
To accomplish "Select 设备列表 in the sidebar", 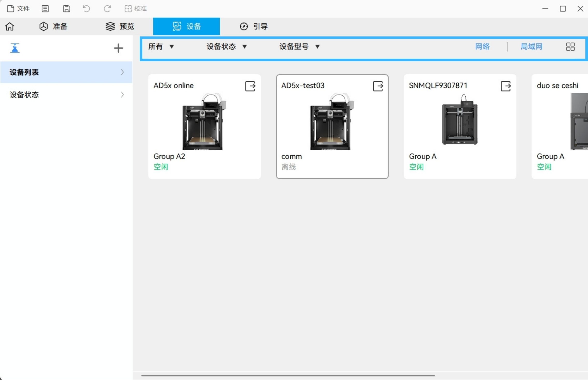I will [66, 72].
